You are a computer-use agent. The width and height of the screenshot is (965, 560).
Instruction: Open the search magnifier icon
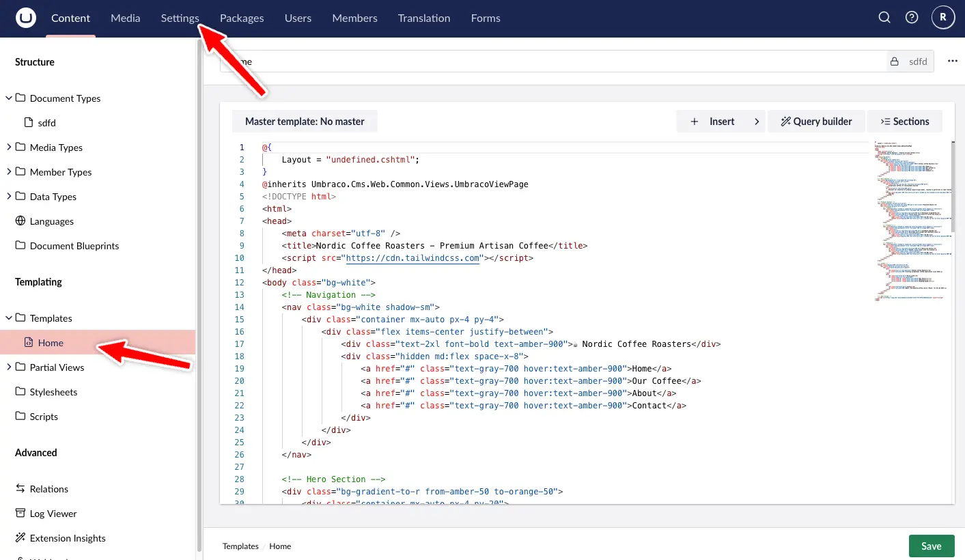(884, 18)
